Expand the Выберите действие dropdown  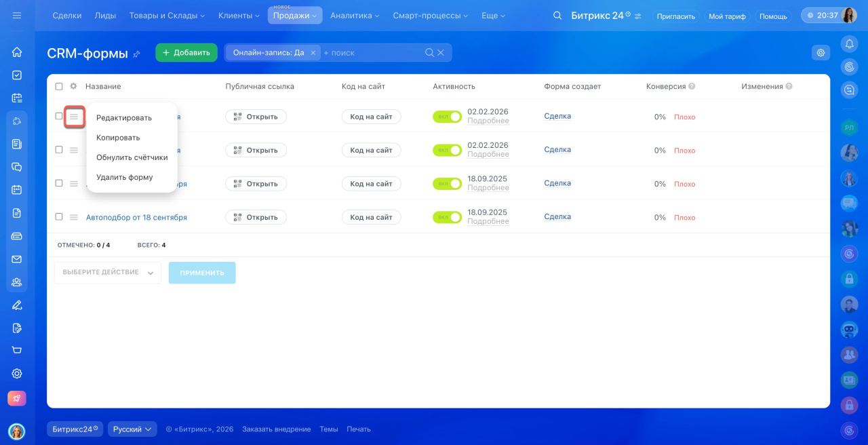[x=108, y=273]
